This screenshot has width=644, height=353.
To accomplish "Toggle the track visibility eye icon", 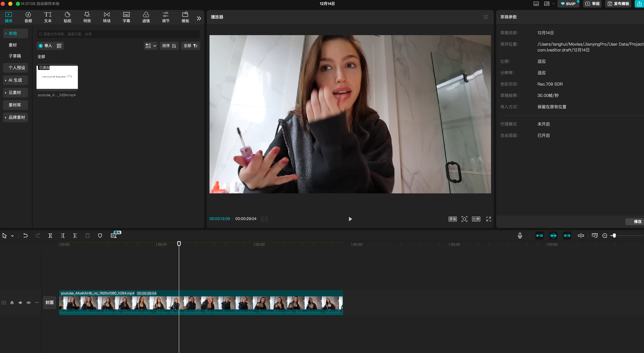I will point(20,303).
